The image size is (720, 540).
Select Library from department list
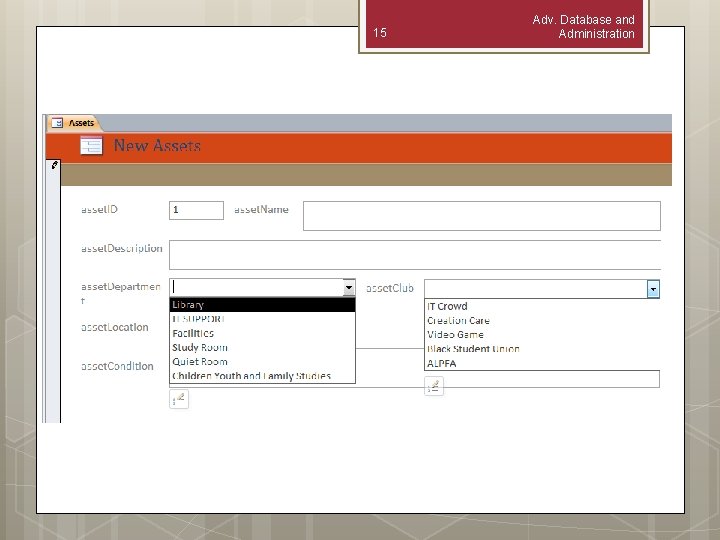click(262, 305)
